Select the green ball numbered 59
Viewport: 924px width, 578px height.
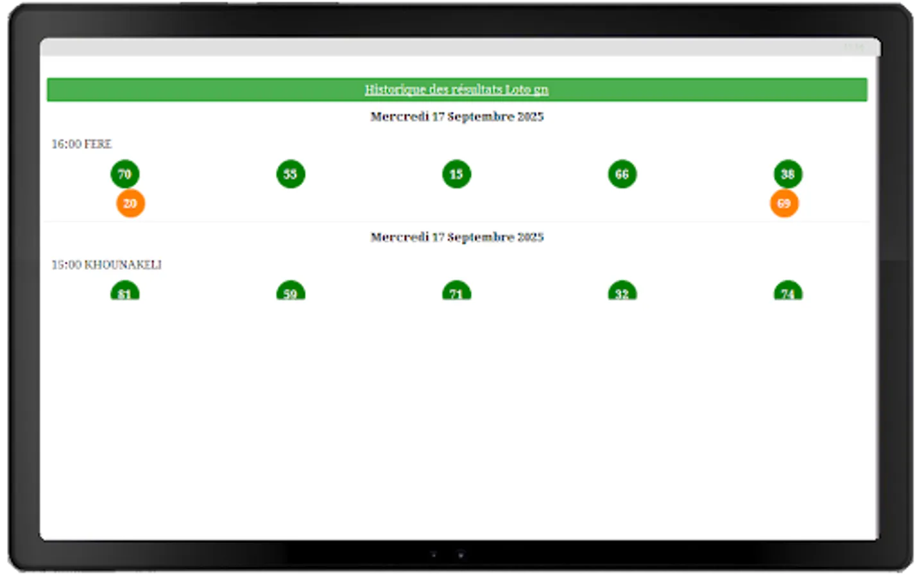[x=291, y=291]
